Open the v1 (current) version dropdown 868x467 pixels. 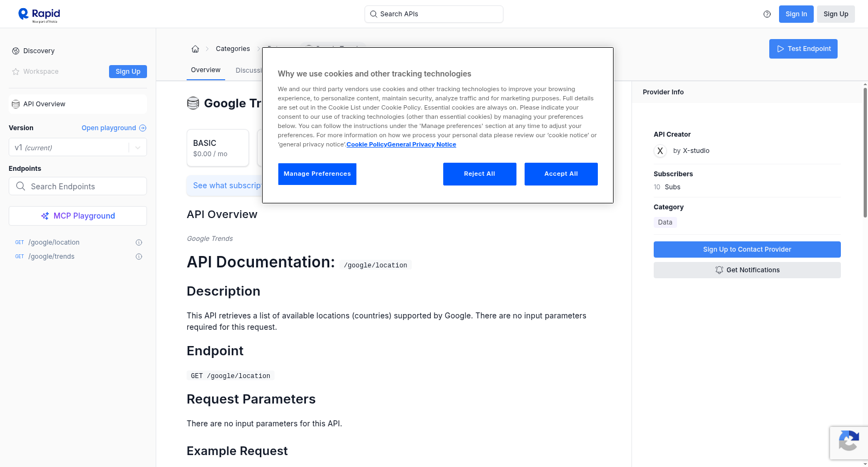point(78,148)
